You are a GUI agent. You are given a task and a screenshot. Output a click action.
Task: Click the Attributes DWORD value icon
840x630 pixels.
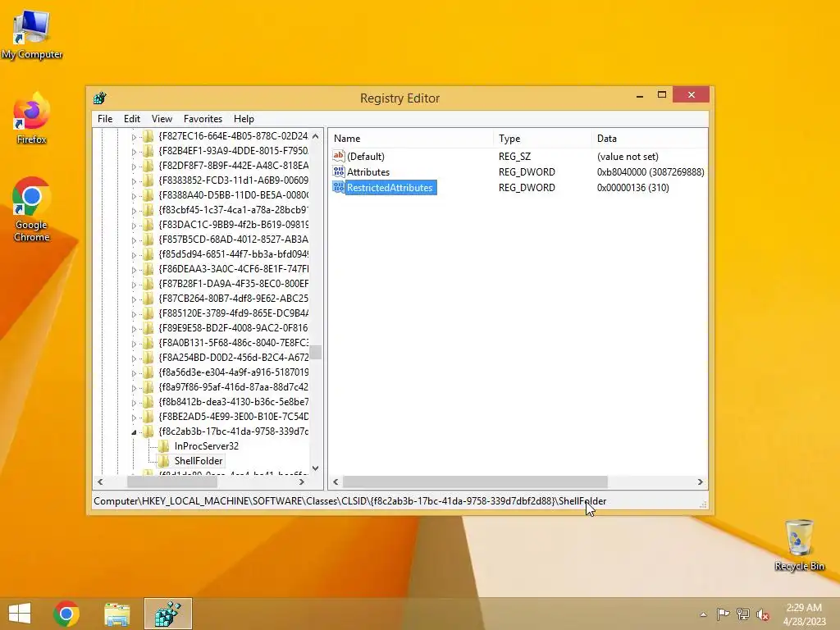point(339,171)
